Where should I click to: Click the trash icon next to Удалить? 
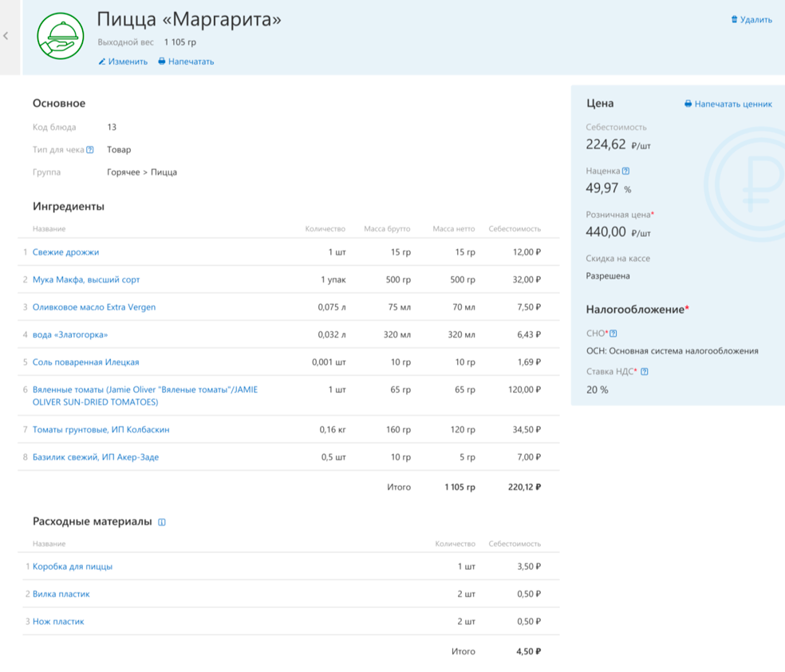735,19
